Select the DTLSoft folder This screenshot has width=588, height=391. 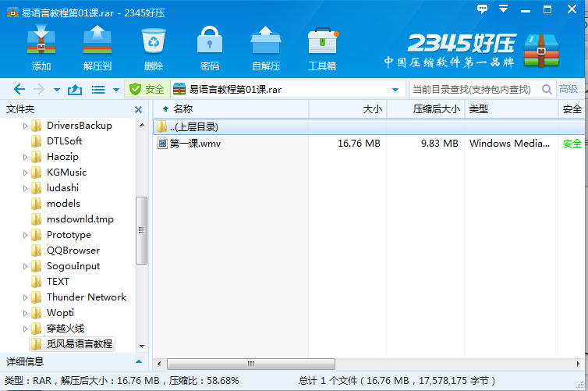[x=64, y=141]
